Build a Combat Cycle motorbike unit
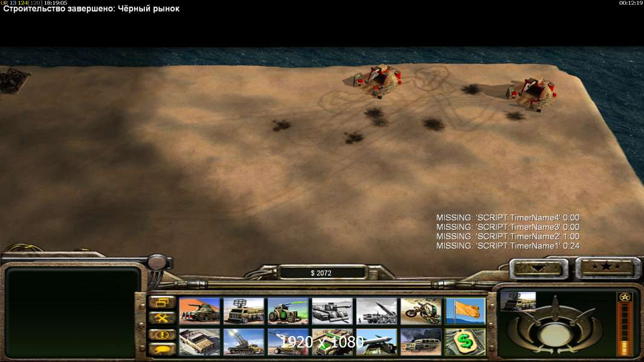 (421, 311)
